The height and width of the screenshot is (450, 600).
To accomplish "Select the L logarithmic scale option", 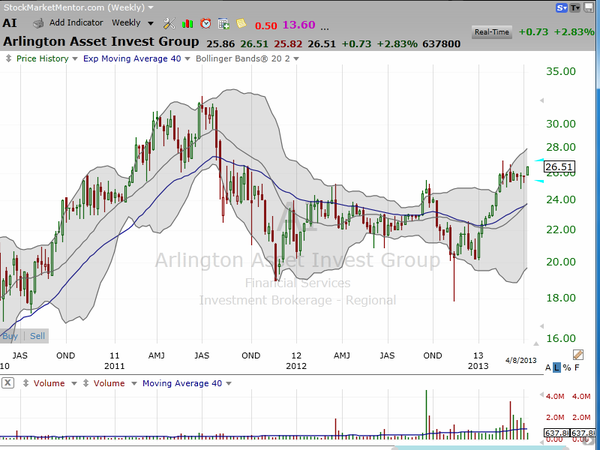I will pyautogui.click(x=557, y=368).
